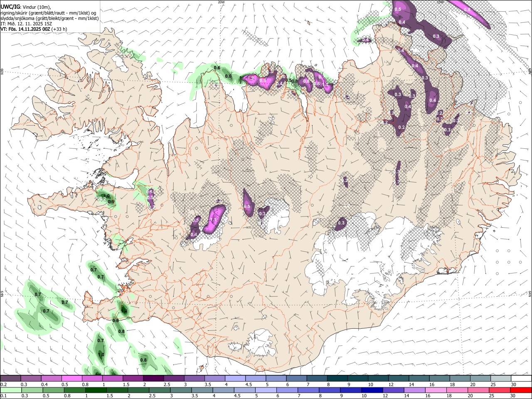Click the '15W' longitude label
Image resolution: width=532 pixels, height=399 pixels.
click(441, 2)
